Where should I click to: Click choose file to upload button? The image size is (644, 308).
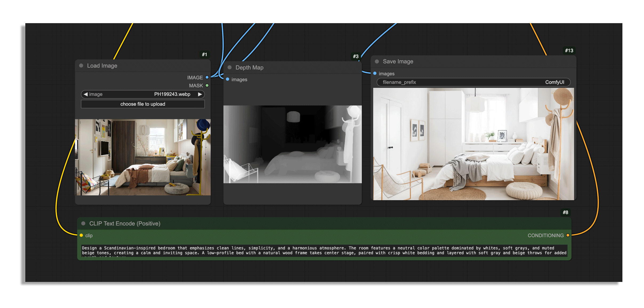pos(143,104)
